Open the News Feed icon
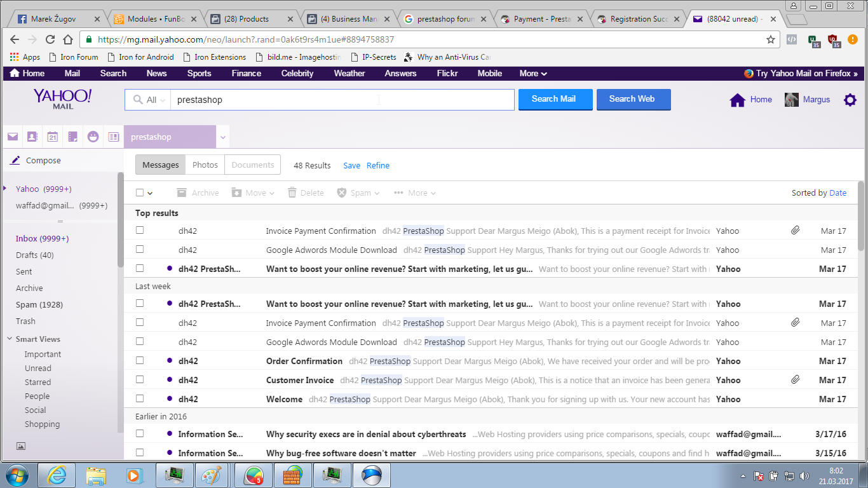 114,137
